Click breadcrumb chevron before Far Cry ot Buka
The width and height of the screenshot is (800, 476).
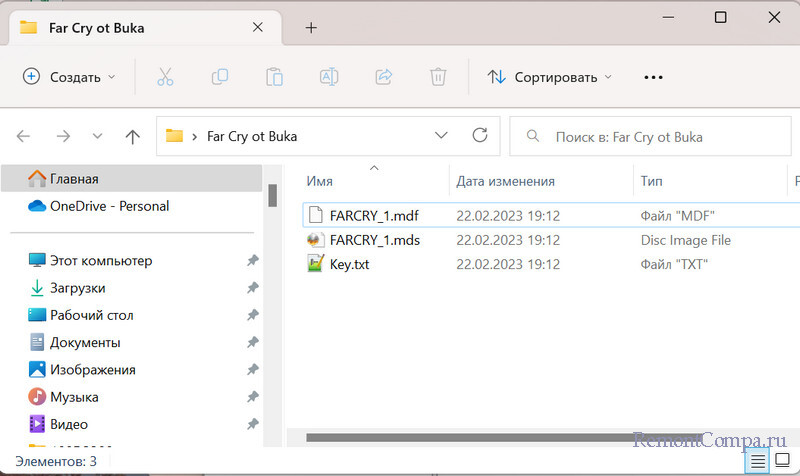[x=194, y=137]
